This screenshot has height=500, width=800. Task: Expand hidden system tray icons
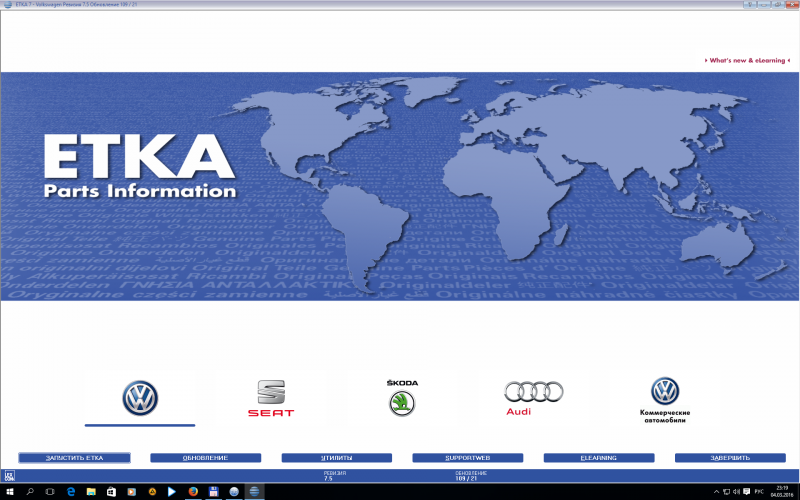tap(716, 492)
